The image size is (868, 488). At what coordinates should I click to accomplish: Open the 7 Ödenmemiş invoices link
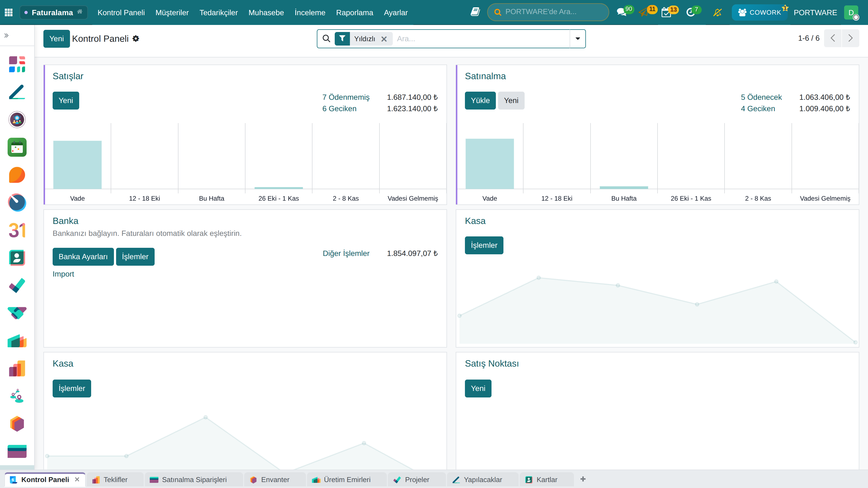pyautogui.click(x=346, y=97)
